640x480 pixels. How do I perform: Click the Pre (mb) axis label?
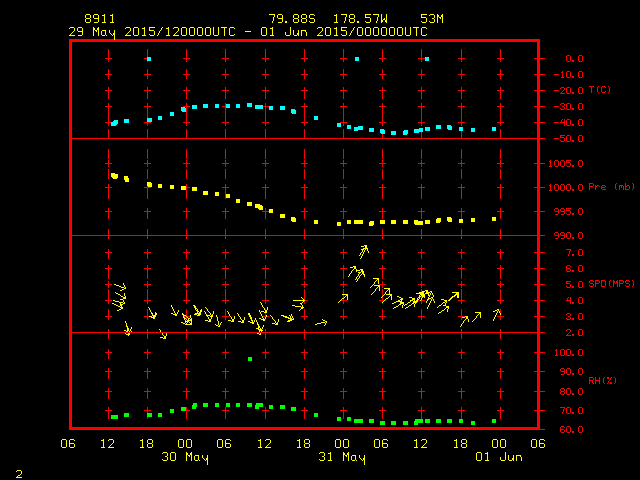point(611,187)
